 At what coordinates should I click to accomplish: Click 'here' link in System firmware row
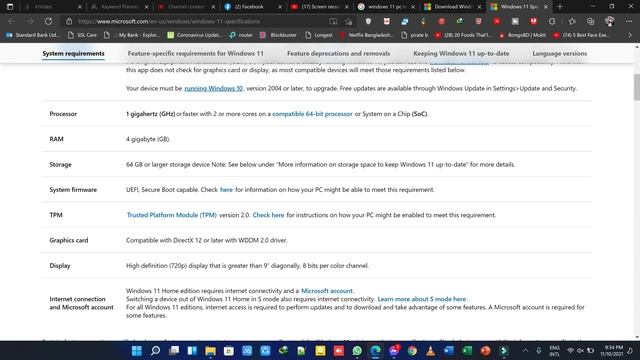pyautogui.click(x=226, y=190)
